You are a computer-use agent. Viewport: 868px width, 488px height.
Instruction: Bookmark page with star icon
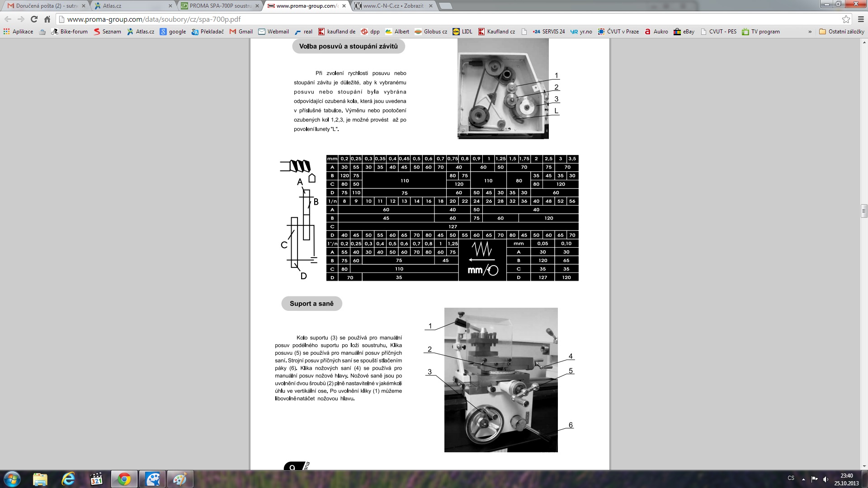click(846, 19)
